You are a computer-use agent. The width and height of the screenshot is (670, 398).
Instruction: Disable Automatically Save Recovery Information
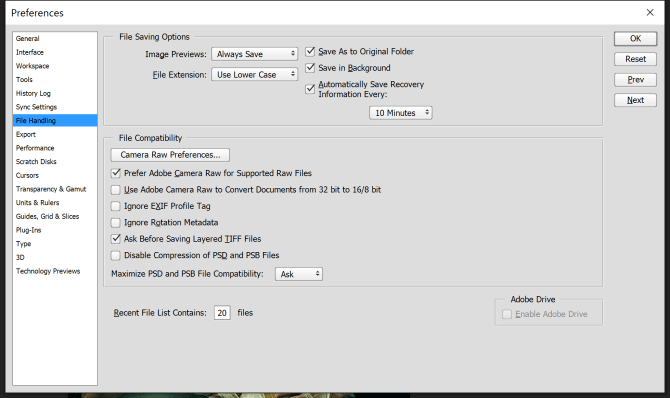[310, 89]
